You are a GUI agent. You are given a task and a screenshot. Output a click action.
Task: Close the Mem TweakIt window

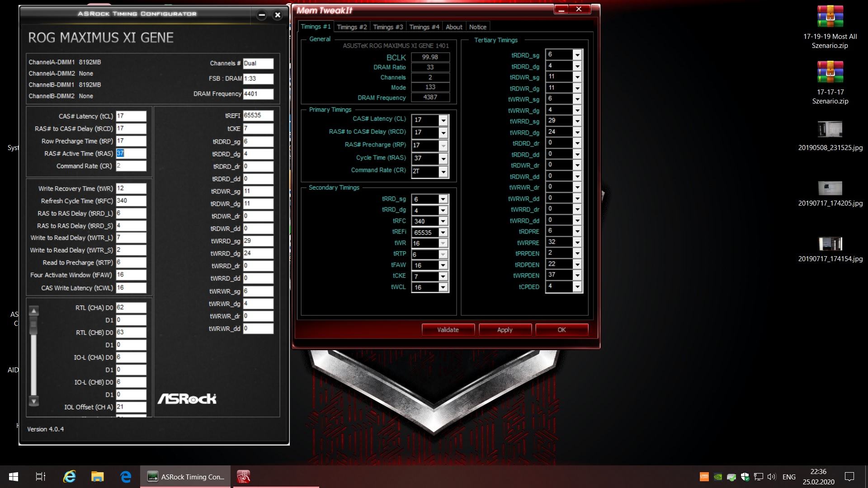tap(579, 9)
